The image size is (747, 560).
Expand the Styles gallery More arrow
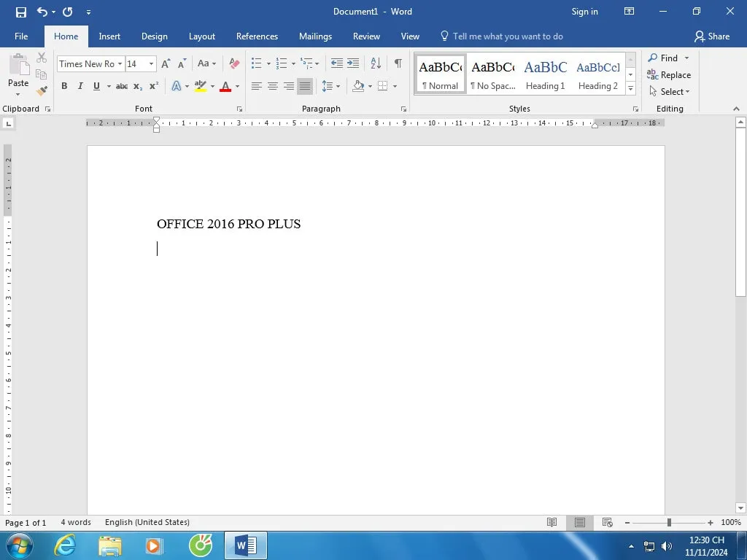631,90
